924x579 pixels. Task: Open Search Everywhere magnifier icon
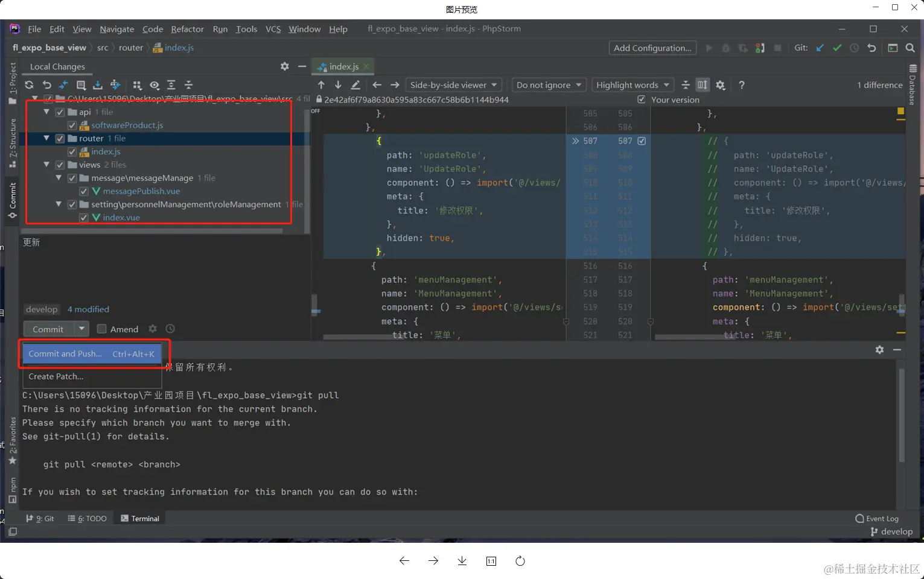coord(910,48)
